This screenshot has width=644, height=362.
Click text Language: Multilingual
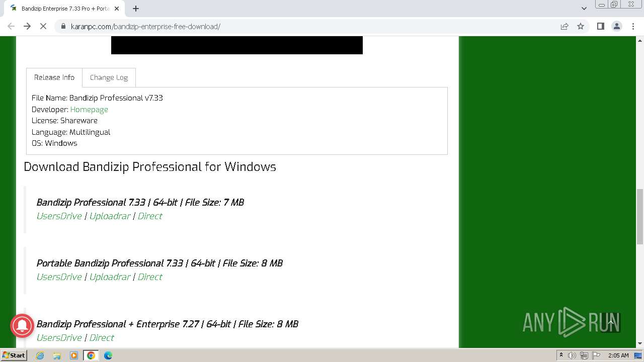71,132
